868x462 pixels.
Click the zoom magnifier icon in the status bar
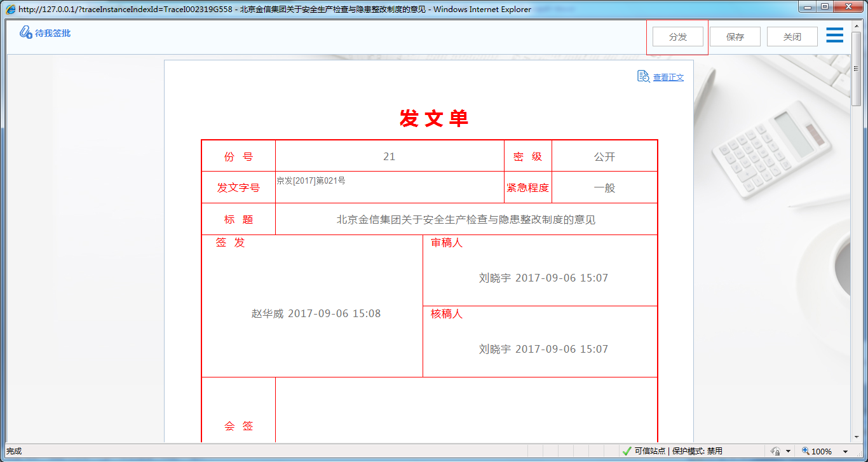[x=806, y=451]
